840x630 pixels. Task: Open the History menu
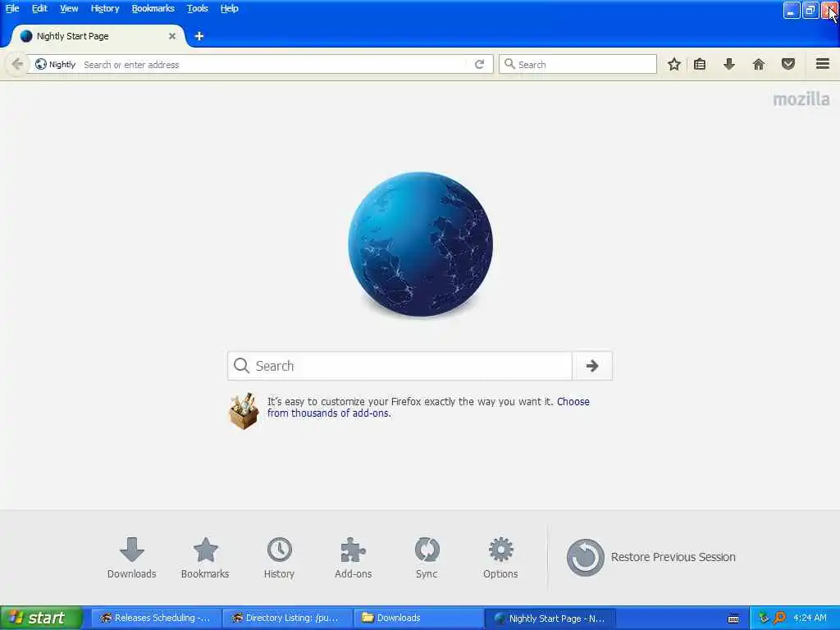tap(105, 8)
